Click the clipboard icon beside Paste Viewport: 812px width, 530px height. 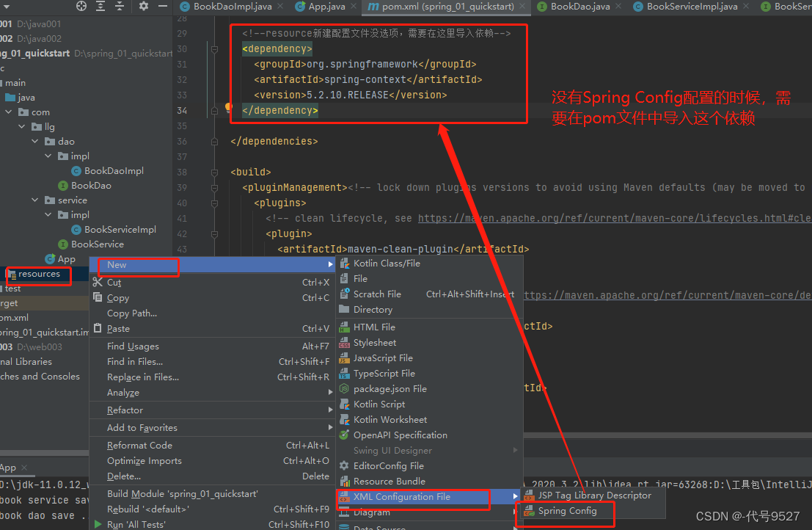click(98, 328)
